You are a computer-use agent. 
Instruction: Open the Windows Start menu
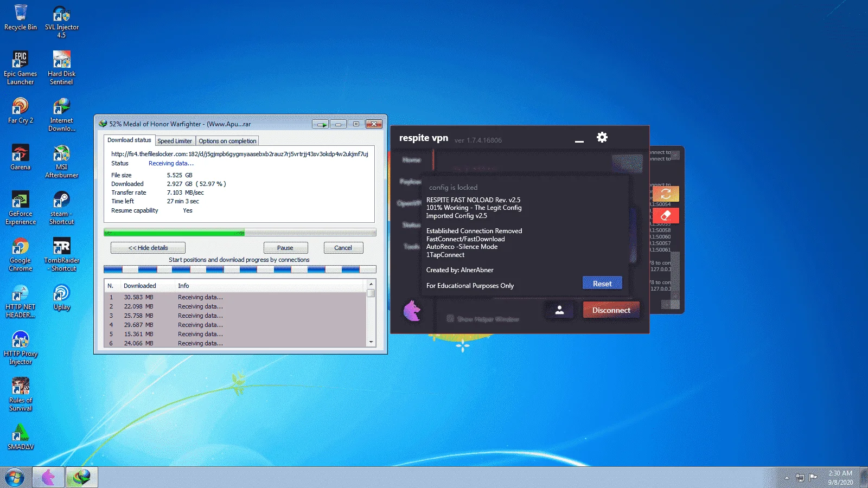click(x=15, y=478)
